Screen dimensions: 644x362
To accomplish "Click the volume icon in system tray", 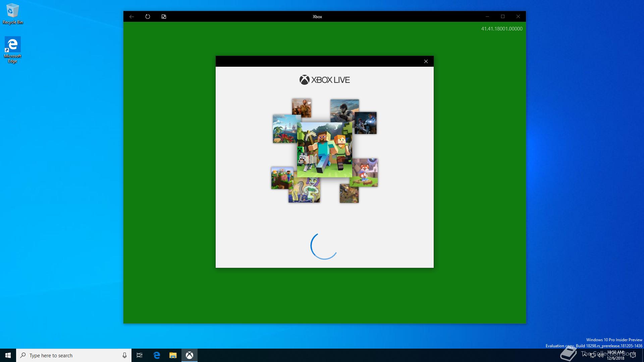I will [600, 355].
